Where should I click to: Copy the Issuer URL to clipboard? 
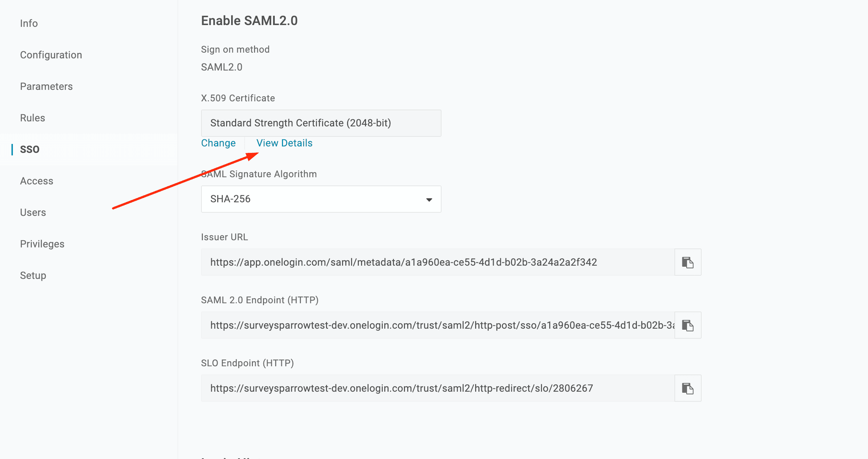688,262
